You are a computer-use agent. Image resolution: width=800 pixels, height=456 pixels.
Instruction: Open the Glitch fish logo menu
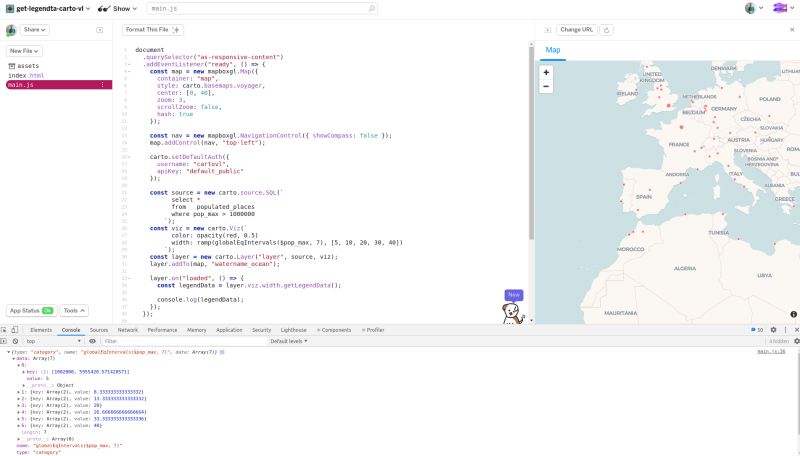pyautogui.click(x=783, y=8)
